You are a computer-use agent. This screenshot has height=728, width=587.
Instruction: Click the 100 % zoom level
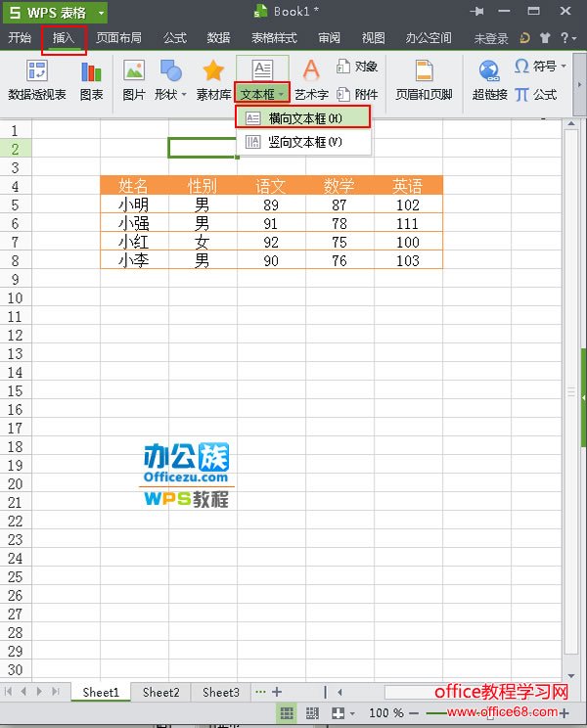click(x=386, y=712)
